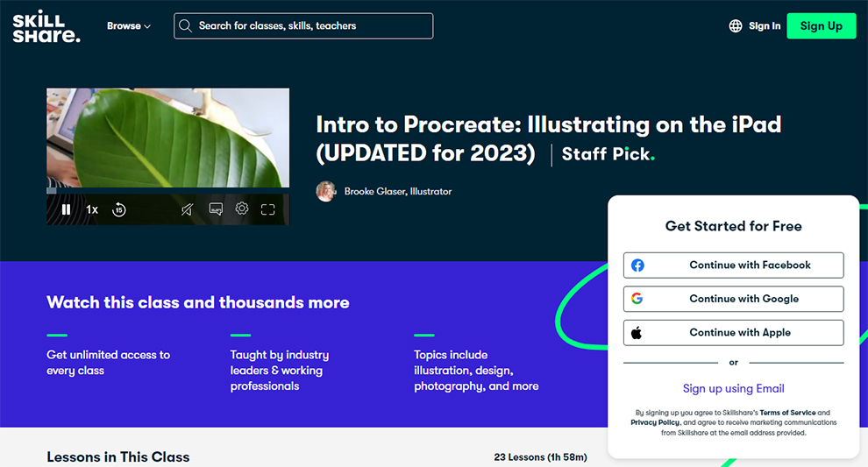Open video settings gear icon
This screenshot has width=868, height=467.
[242, 209]
